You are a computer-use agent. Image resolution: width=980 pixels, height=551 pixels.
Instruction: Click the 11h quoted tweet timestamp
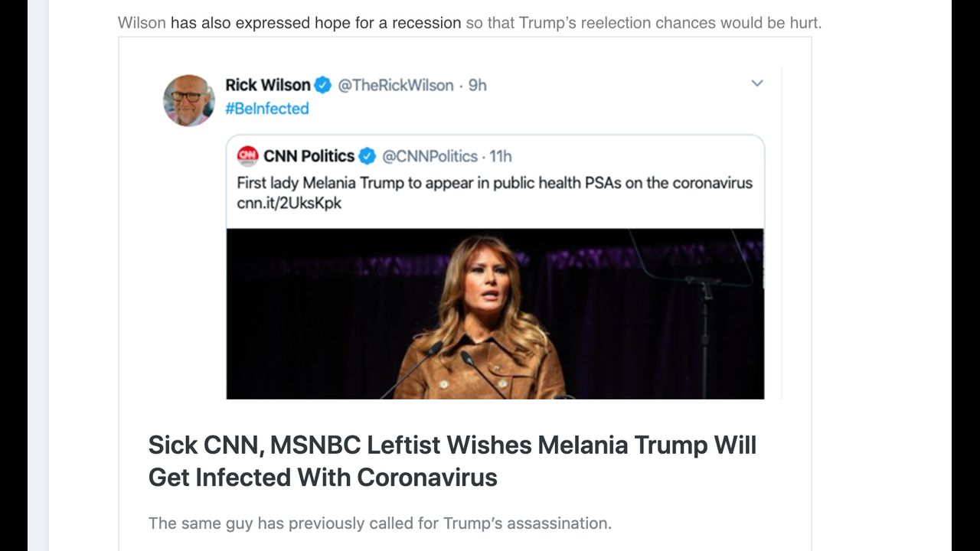click(x=501, y=156)
